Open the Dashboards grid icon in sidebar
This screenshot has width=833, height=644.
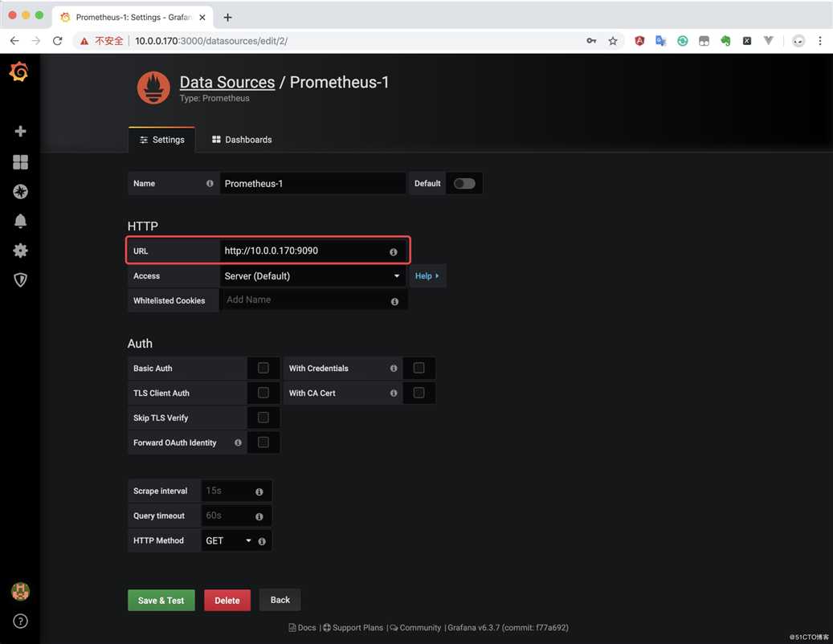pos(20,162)
